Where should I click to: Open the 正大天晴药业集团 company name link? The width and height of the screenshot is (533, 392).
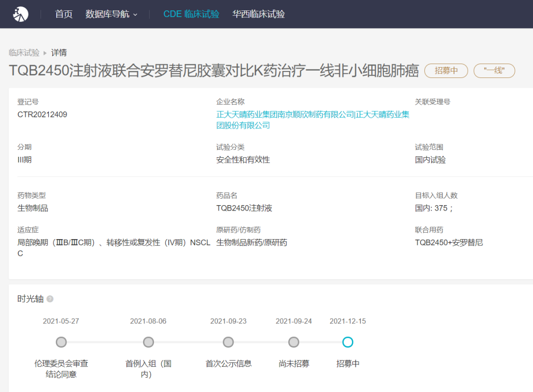click(x=313, y=120)
